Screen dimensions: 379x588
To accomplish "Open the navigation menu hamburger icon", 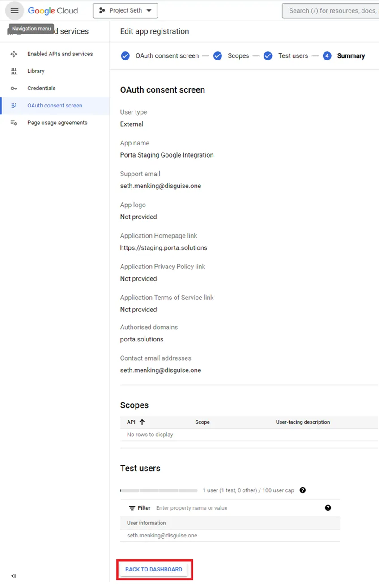I will tap(14, 10).
